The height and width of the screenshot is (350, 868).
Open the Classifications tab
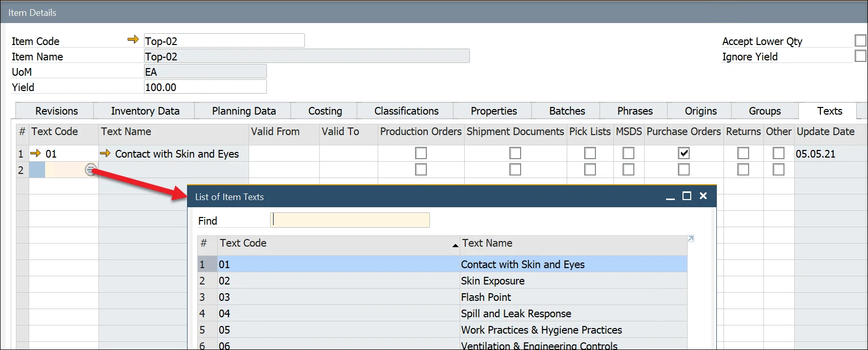(x=405, y=111)
